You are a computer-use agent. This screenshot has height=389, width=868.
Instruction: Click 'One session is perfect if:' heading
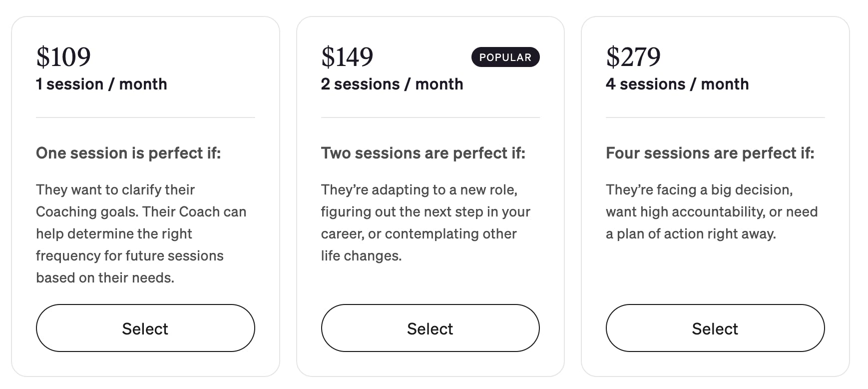point(128,153)
